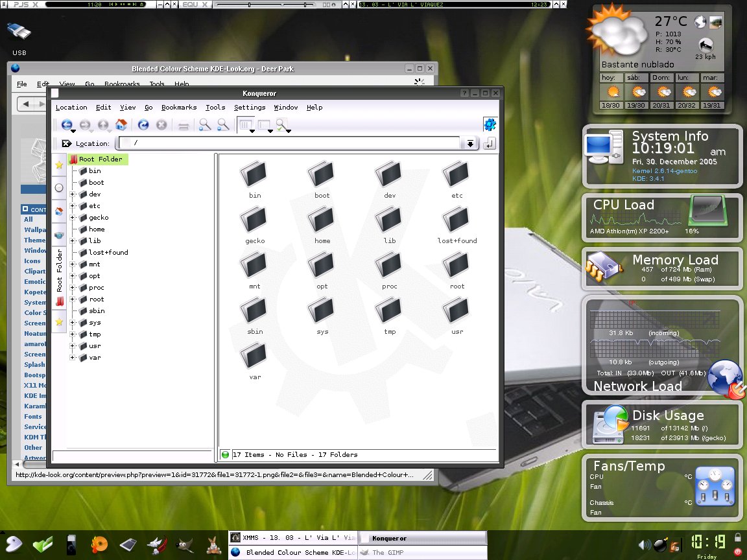This screenshot has width=747, height=560.
Task: Open the Bookmarks menu in Konqueror
Action: coord(179,108)
